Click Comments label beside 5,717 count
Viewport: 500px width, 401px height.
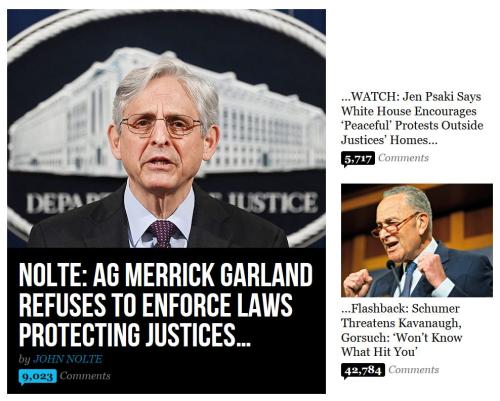pos(403,158)
